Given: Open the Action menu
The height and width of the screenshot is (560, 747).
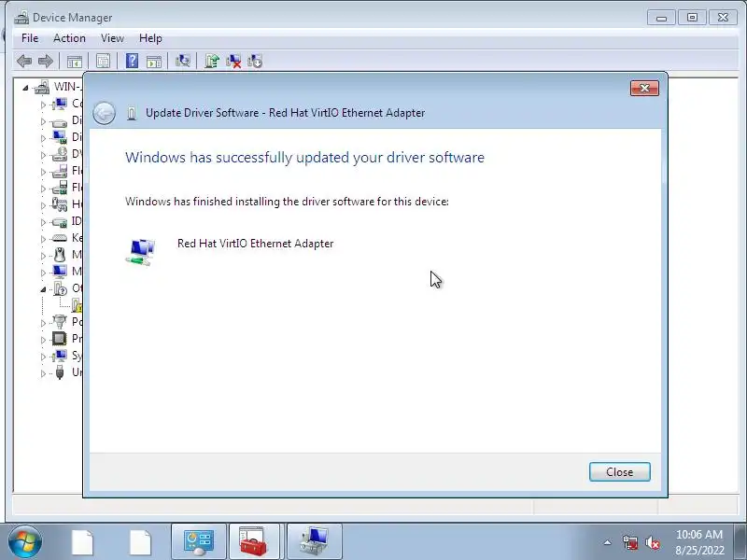Looking at the screenshot, I should [x=69, y=38].
